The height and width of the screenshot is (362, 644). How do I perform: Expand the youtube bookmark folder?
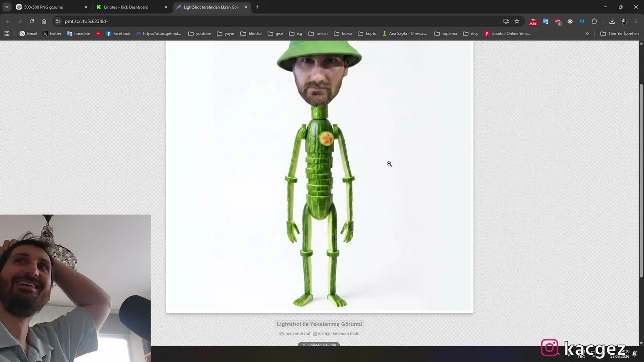coord(199,34)
